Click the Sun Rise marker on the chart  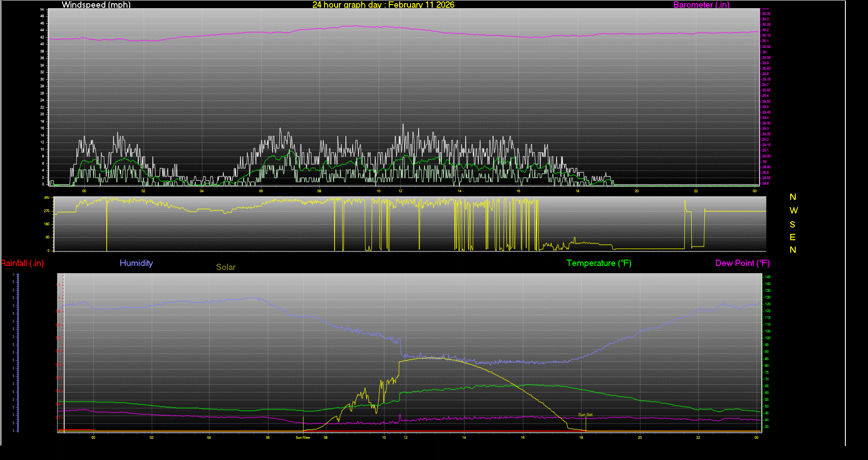coord(303,437)
